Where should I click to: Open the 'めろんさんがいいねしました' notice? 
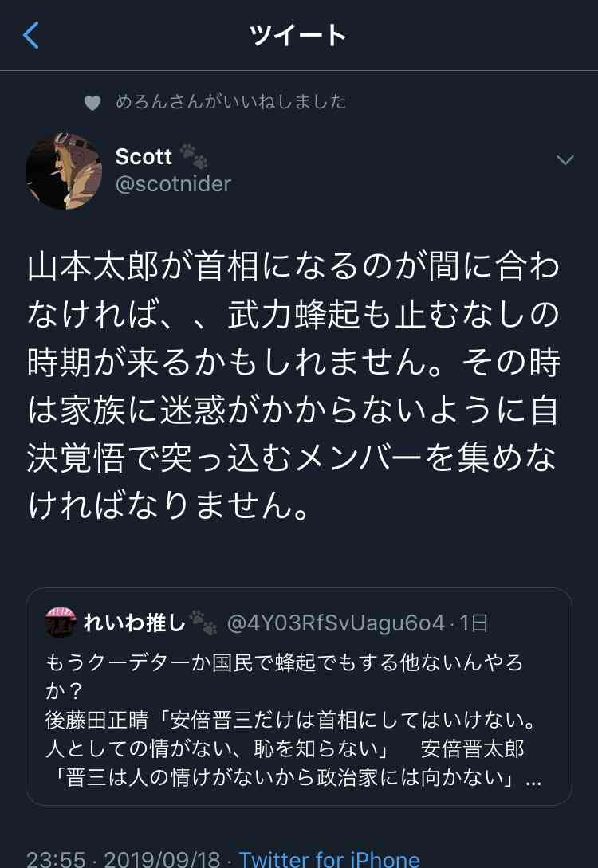coord(231,101)
